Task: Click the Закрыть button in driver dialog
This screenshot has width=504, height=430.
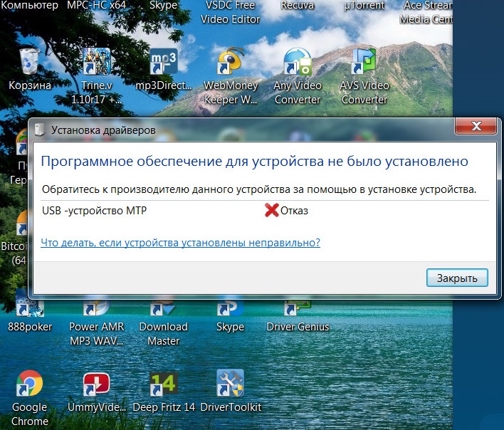Action: (457, 277)
